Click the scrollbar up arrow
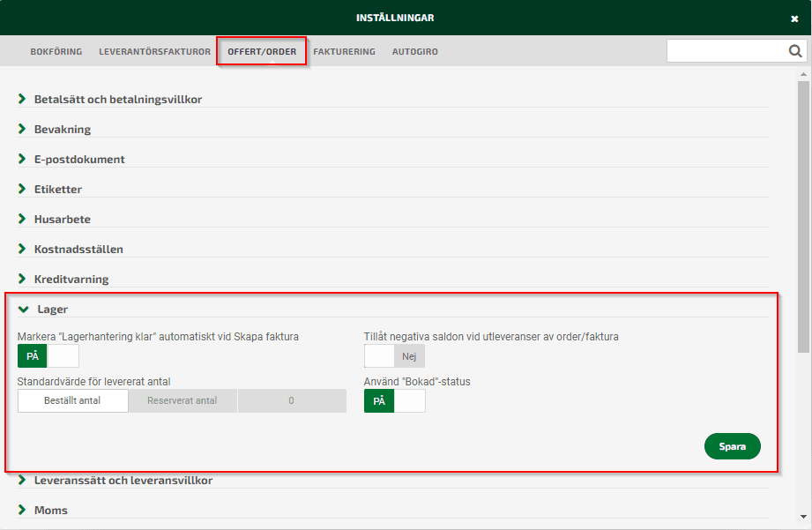The height and width of the screenshot is (530, 812). click(x=803, y=74)
